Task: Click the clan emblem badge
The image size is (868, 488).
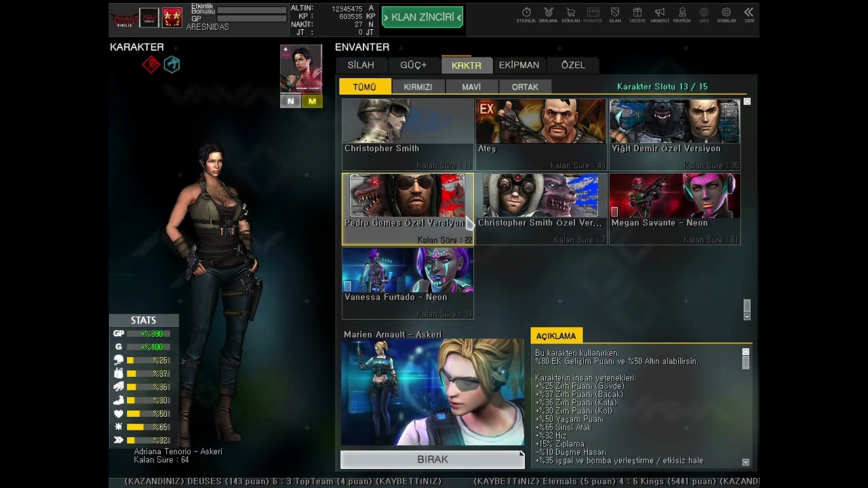Action: click(149, 18)
